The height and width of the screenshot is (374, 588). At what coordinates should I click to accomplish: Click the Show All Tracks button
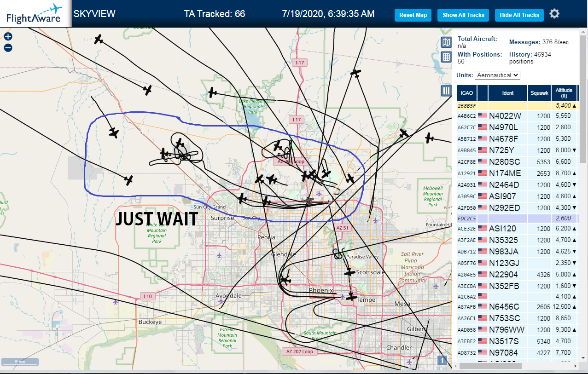click(463, 15)
